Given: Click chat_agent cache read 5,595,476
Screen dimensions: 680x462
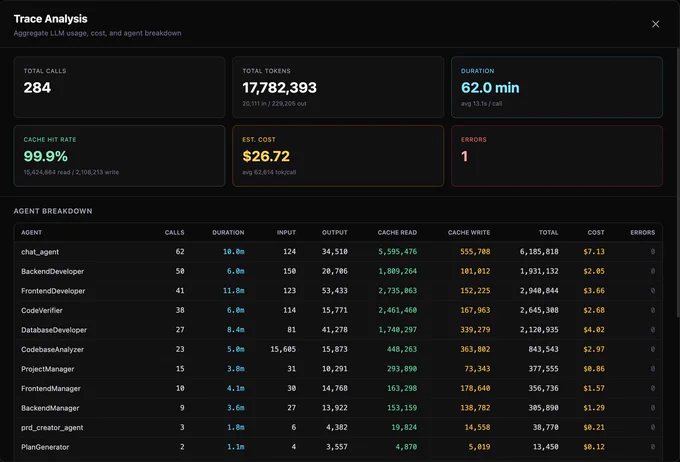Looking at the screenshot, I should click(x=397, y=252).
